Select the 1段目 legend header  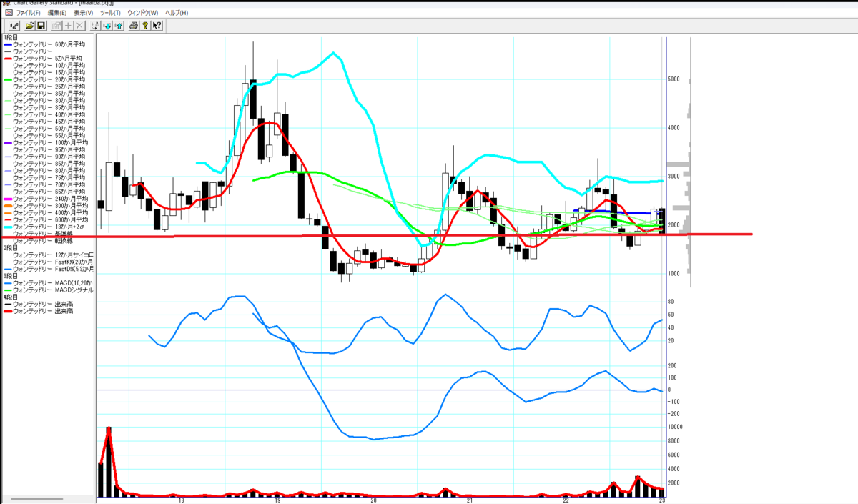point(9,37)
